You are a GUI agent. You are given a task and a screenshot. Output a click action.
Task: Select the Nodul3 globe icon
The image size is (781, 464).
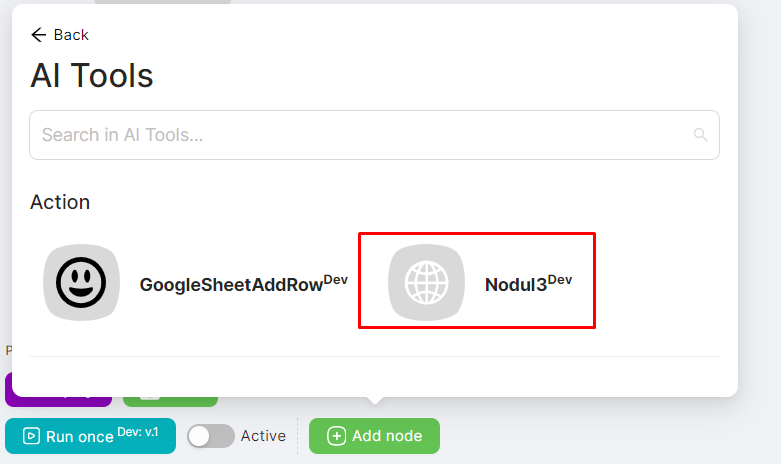click(x=426, y=283)
